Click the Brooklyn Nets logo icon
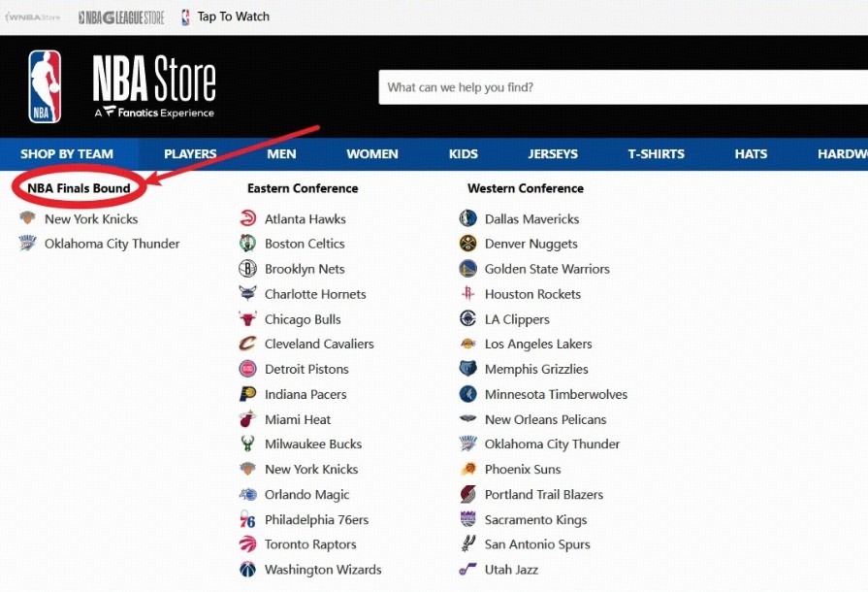 click(x=247, y=269)
